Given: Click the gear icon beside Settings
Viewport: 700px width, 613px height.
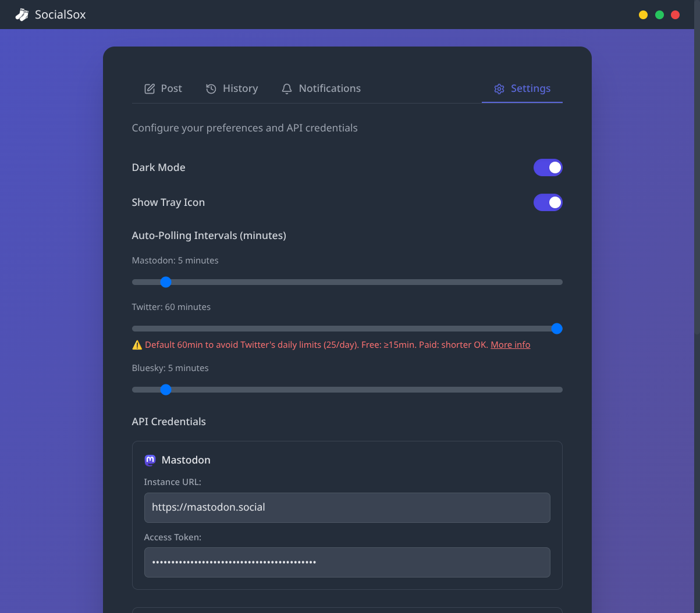Looking at the screenshot, I should click(499, 89).
